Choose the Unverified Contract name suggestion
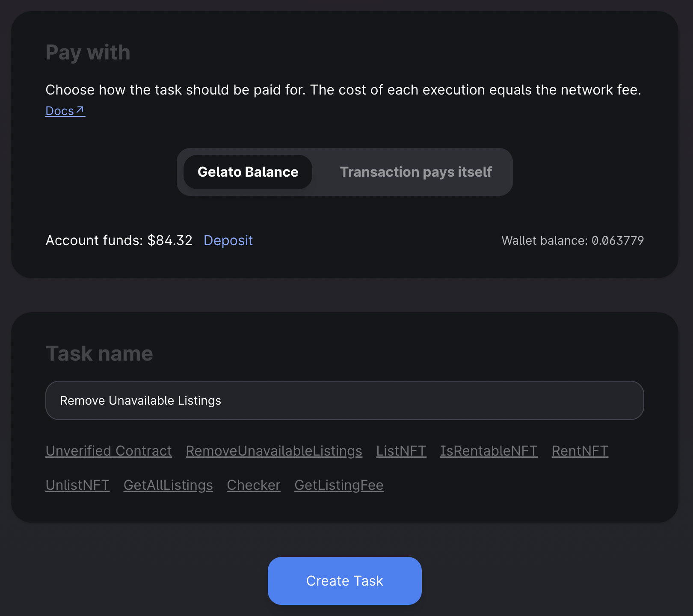The image size is (693, 616). pyautogui.click(x=109, y=451)
